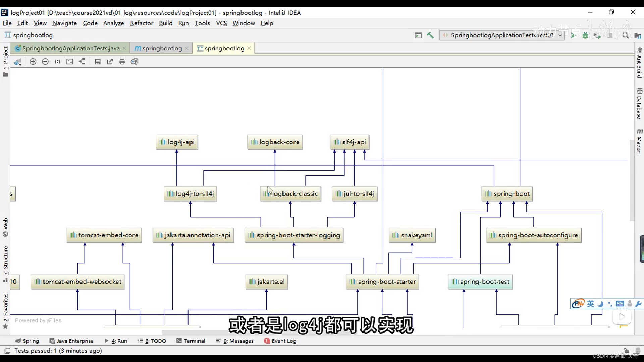The height and width of the screenshot is (362, 644).
Task: Select the logback-core node
Action: click(275, 142)
